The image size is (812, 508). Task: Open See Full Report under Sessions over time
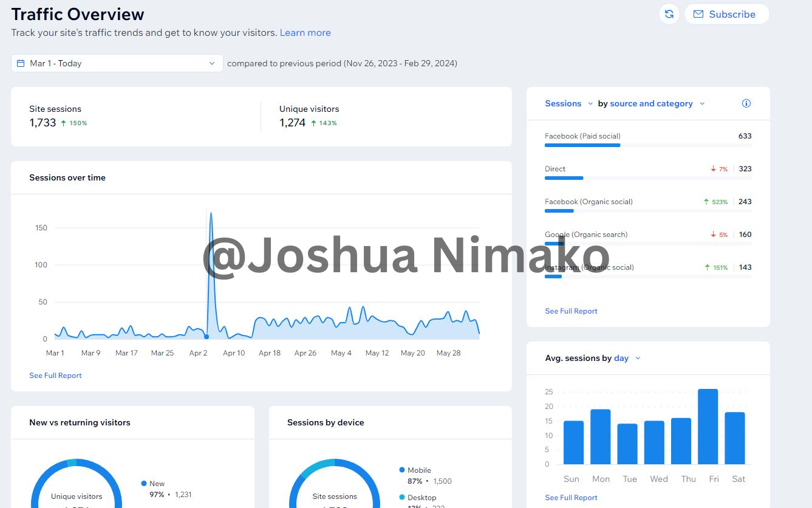(x=55, y=376)
